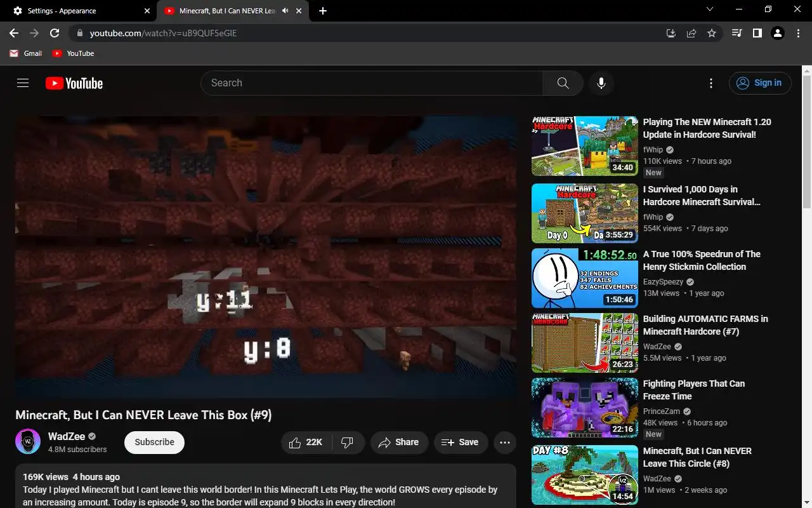Open Fighting Players That Can Freeze thumbnail
The image size is (812, 508).
(585, 408)
